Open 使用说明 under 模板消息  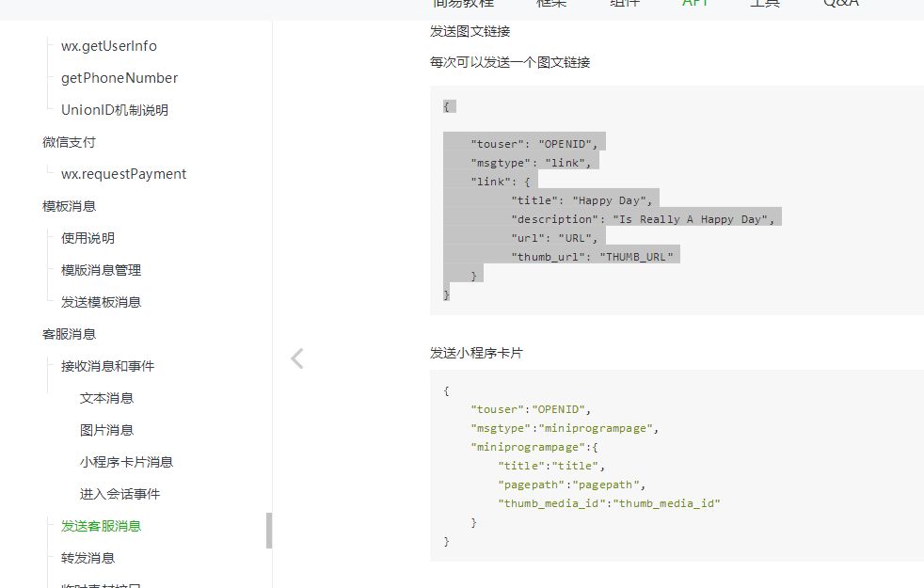click(88, 238)
